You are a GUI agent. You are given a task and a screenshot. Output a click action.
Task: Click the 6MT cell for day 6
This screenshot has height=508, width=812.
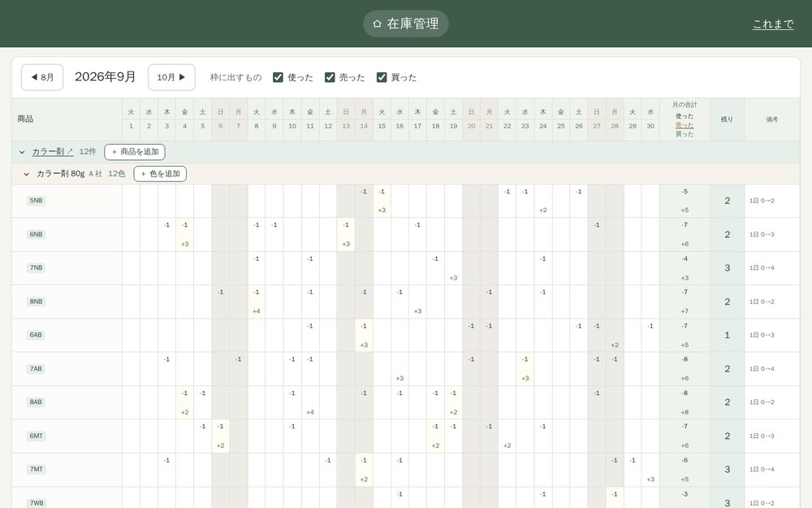coord(221,436)
